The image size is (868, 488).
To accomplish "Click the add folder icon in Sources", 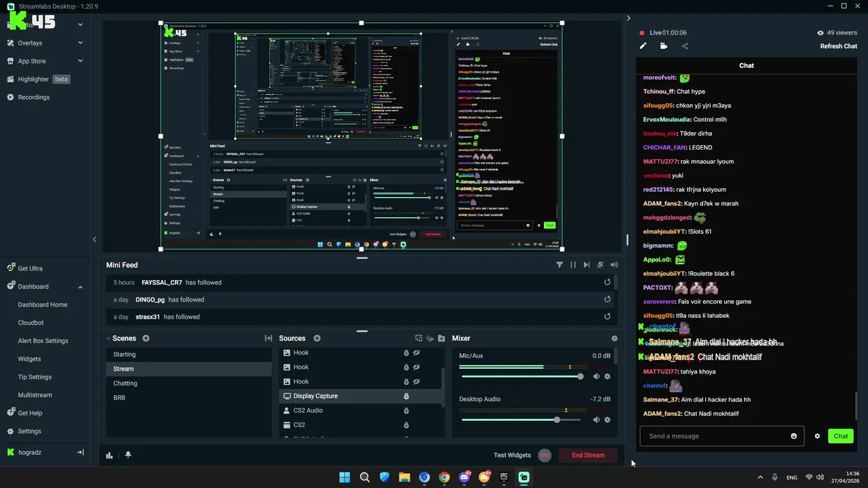I will 441,338.
